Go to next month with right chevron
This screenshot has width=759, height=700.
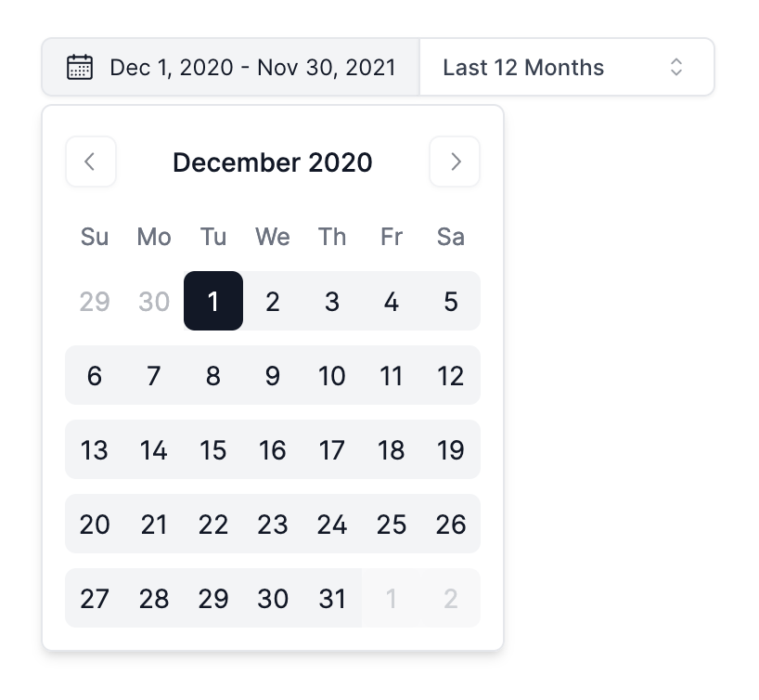(x=455, y=162)
